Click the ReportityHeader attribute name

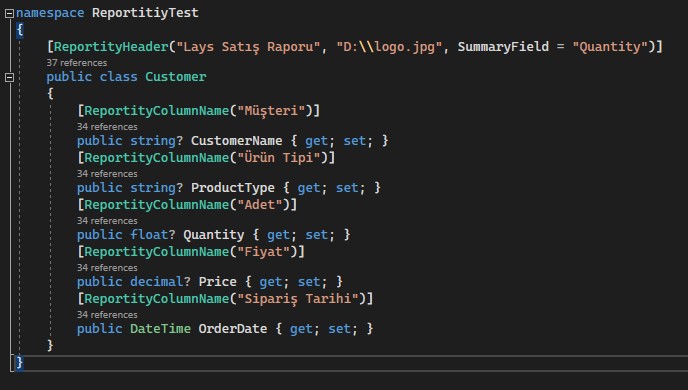point(111,47)
